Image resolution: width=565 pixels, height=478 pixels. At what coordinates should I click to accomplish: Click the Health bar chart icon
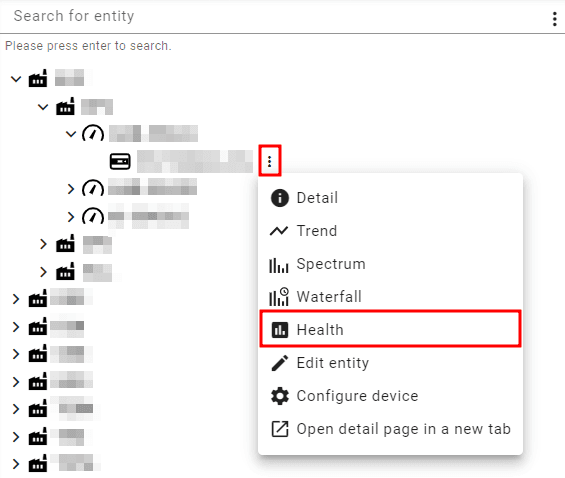coord(280,330)
